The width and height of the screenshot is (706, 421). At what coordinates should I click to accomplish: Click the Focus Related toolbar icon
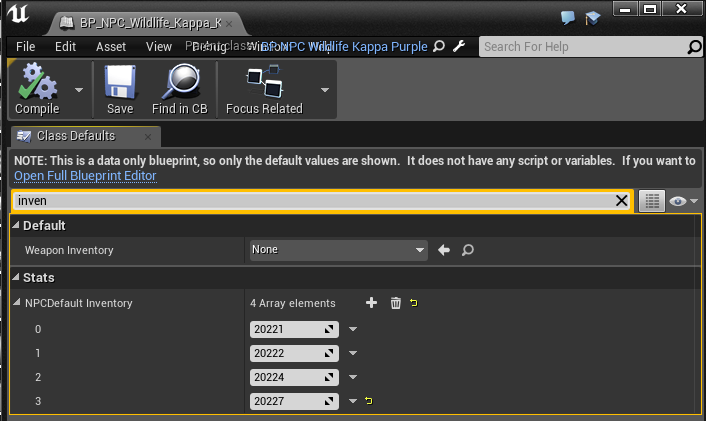[x=263, y=81]
